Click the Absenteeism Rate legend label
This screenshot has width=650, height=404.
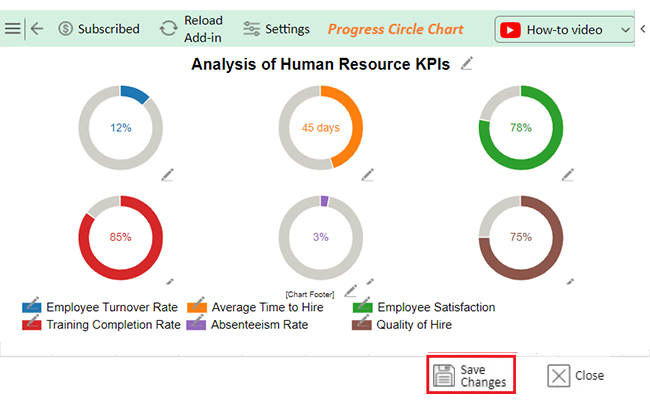coord(260,325)
